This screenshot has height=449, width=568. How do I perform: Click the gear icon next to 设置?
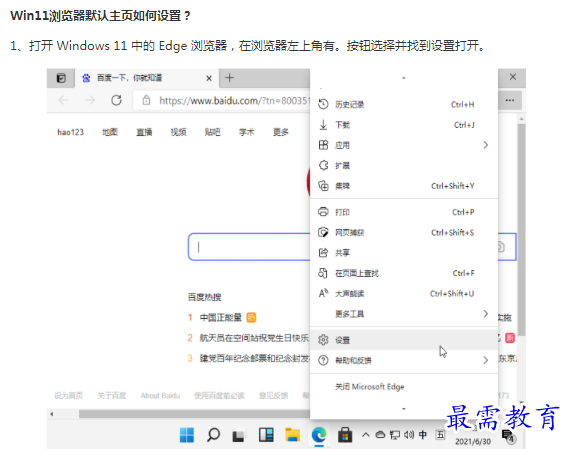click(323, 340)
